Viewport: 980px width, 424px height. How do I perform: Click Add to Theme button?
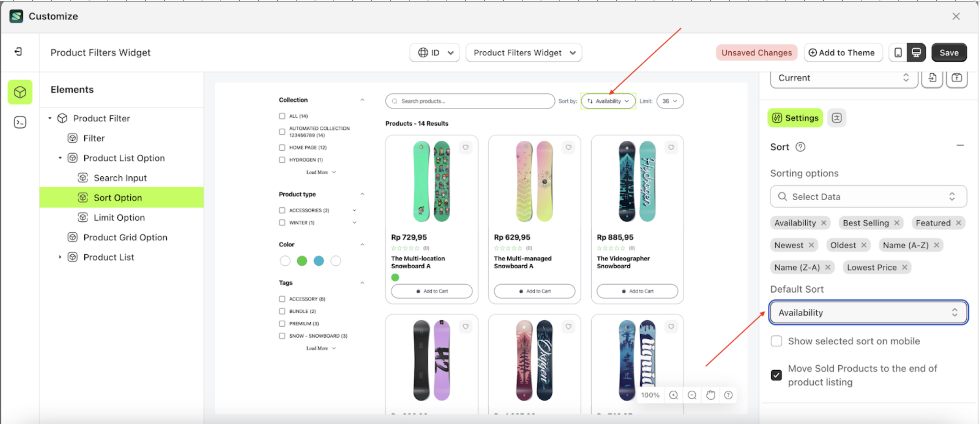842,53
